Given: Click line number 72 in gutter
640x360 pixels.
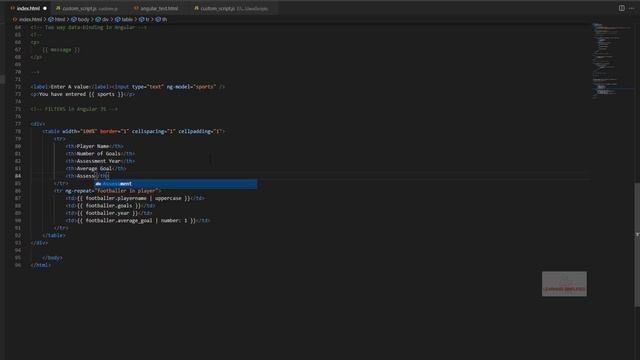Looking at the screenshot, I should (x=18, y=87).
